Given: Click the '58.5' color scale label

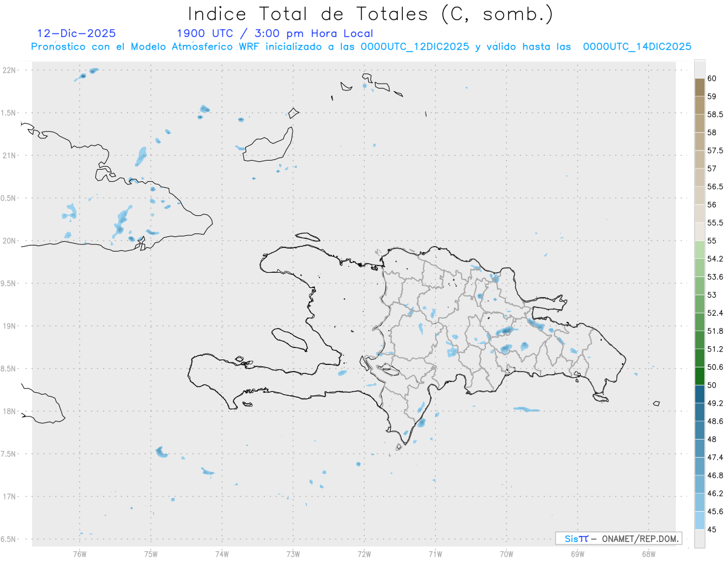Looking at the screenshot, I should coord(715,115).
